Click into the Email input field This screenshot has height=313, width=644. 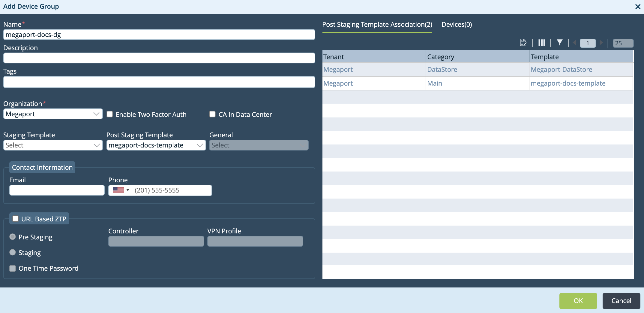[x=57, y=190]
